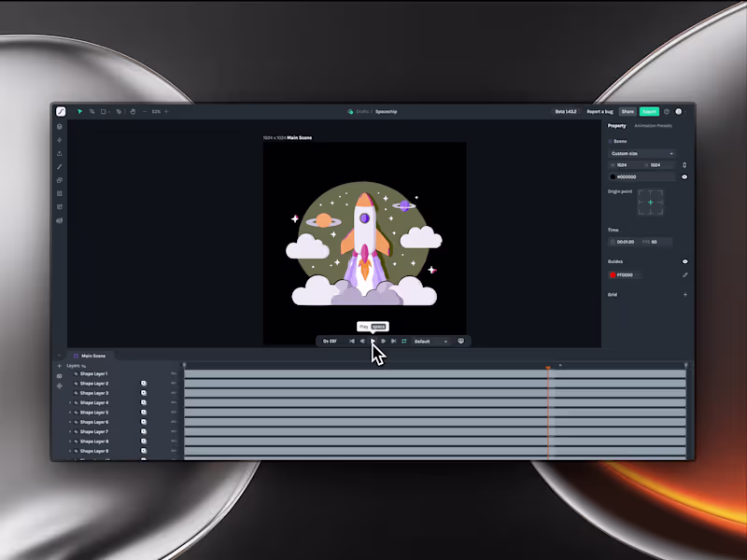Screen dimensions: 747x560
Task: Zoom in with the plus icon
Action: [x=166, y=111]
